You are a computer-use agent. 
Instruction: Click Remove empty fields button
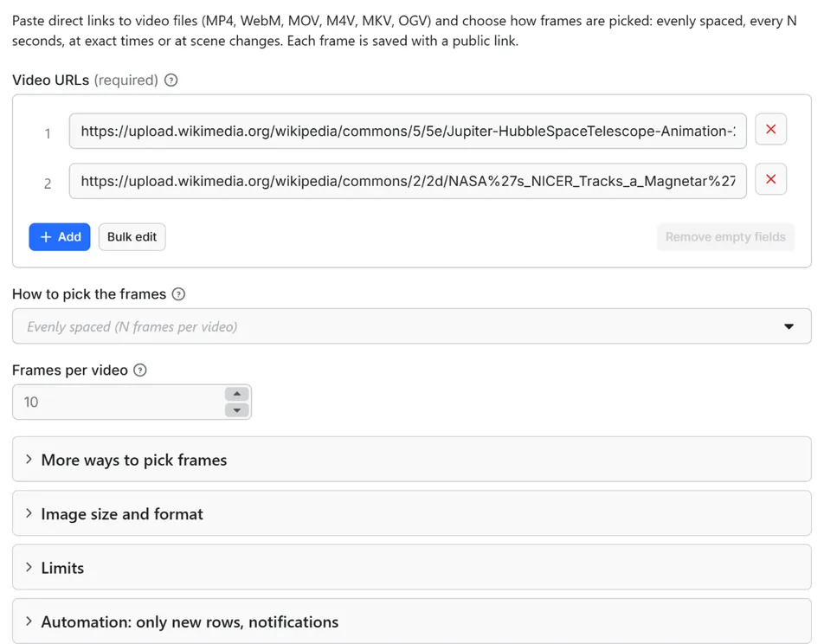pyautogui.click(x=725, y=237)
